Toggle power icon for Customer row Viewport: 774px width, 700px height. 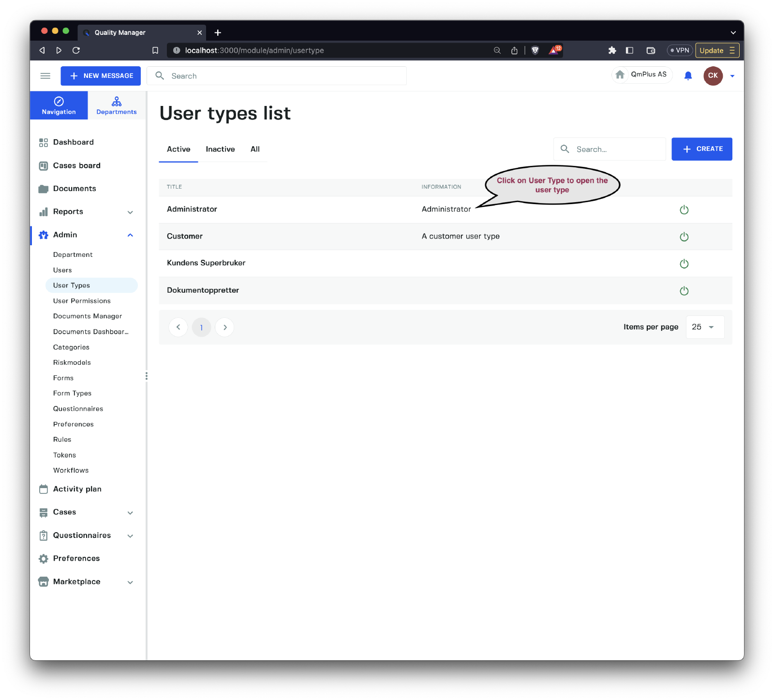[684, 237]
